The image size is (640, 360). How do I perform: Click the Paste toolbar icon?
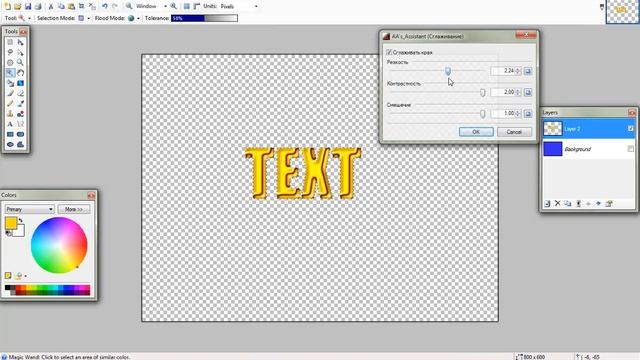[71, 6]
